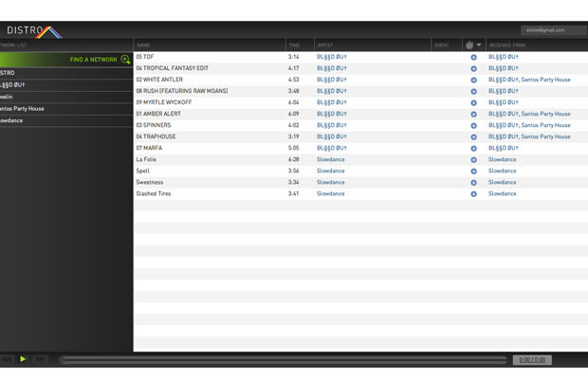Click the download icon for 01 Amber Alert
588x379 pixels.
[473, 115]
